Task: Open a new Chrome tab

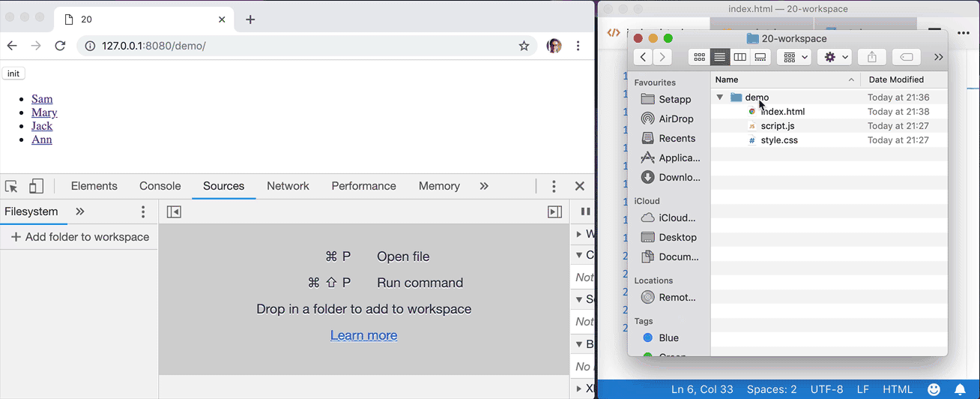Action: 250,19
